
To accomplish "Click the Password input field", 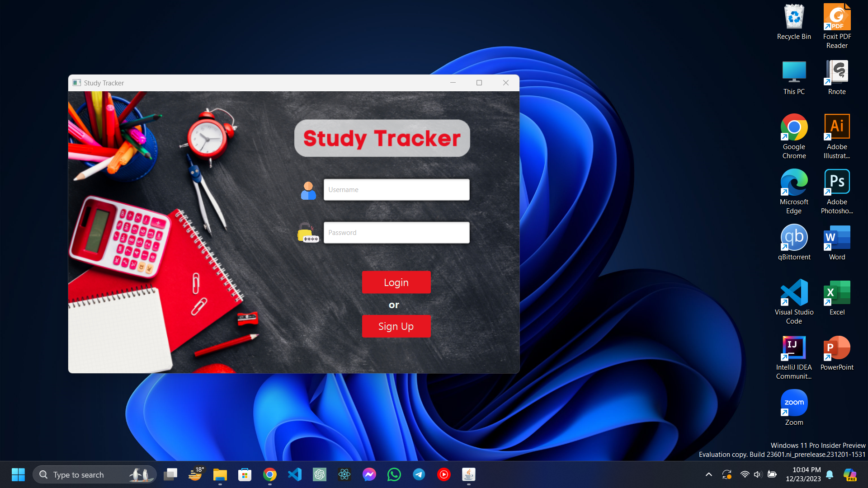I will pyautogui.click(x=396, y=232).
